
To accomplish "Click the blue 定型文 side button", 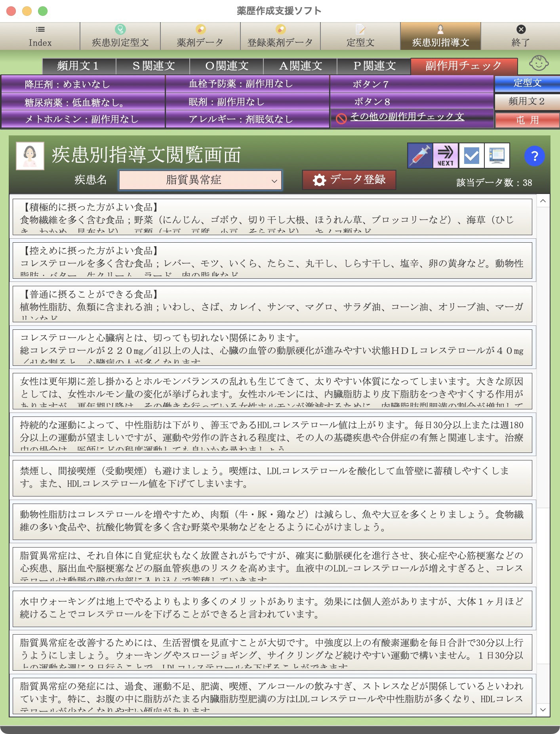I will click(527, 83).
